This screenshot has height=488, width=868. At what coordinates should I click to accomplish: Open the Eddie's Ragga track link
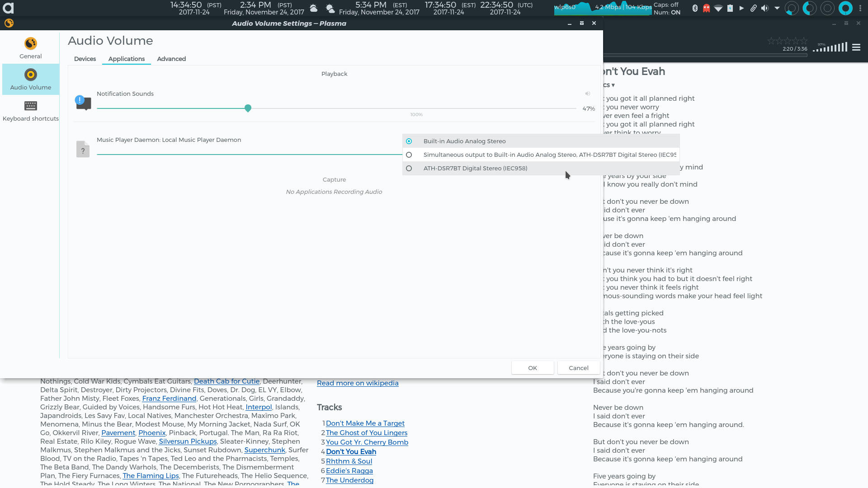coord(349,470)
